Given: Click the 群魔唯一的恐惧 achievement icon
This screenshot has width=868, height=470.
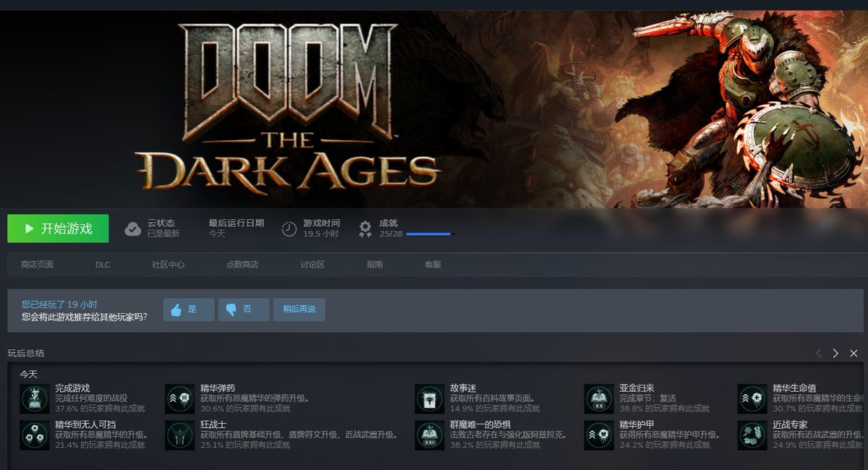Looking at the screenshot, I should [429, 435].
